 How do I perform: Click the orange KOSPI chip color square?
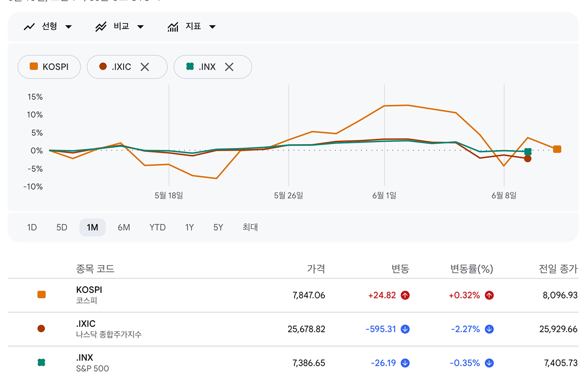[34, 67]
